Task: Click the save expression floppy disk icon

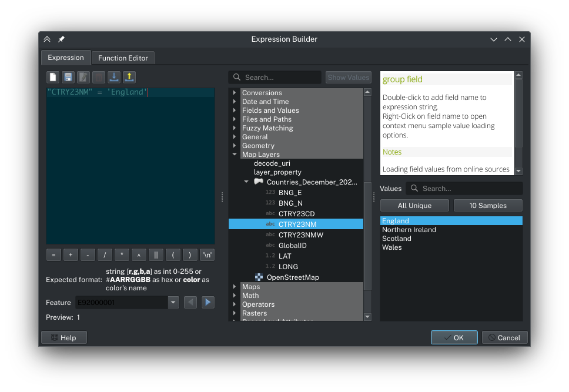Action: pyautogui.click(x=68, y=78)
